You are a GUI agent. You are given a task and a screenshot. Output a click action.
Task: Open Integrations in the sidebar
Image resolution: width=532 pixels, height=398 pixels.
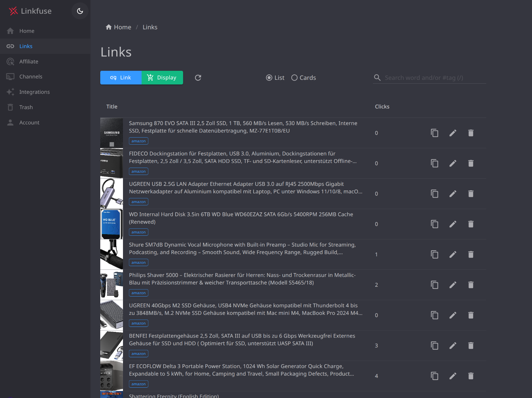click(x=45, y=92)
